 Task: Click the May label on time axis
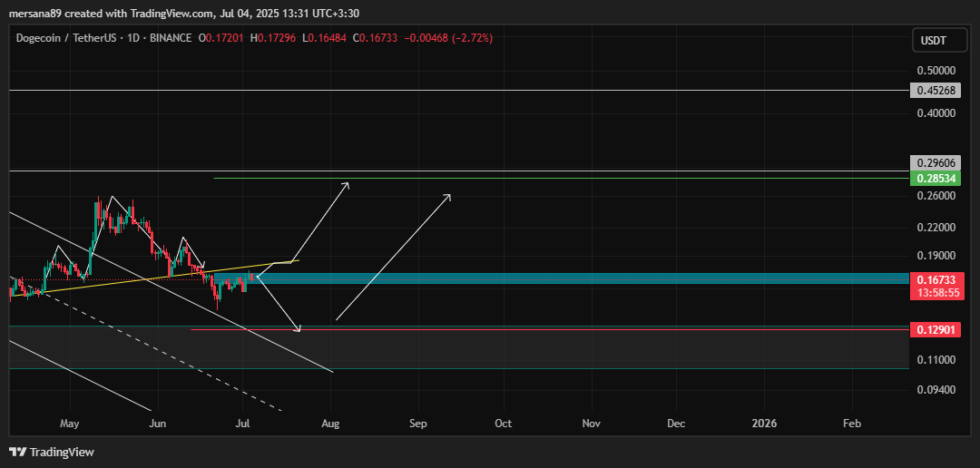pos(69,424)
